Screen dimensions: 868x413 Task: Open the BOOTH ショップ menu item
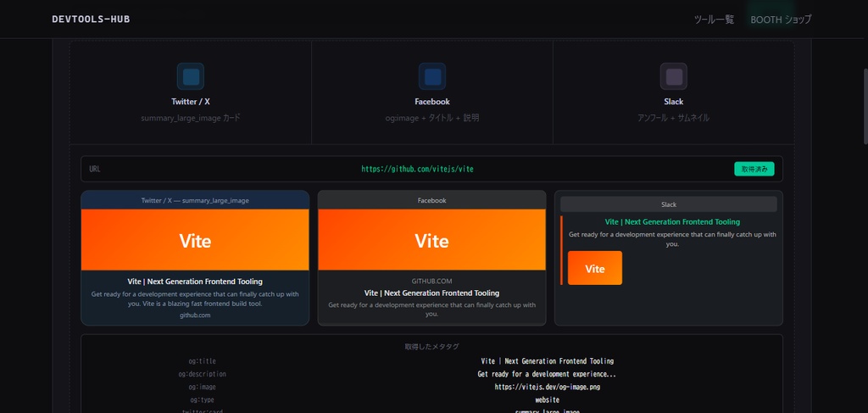[781, 20]
